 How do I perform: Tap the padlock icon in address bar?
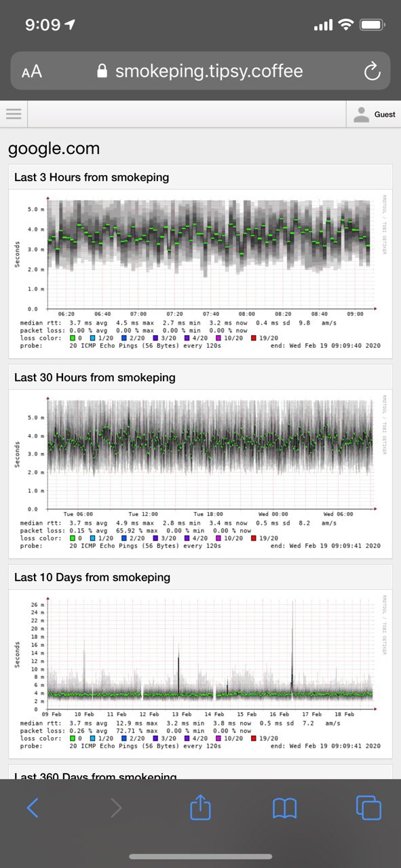click(x=102, y=71)
